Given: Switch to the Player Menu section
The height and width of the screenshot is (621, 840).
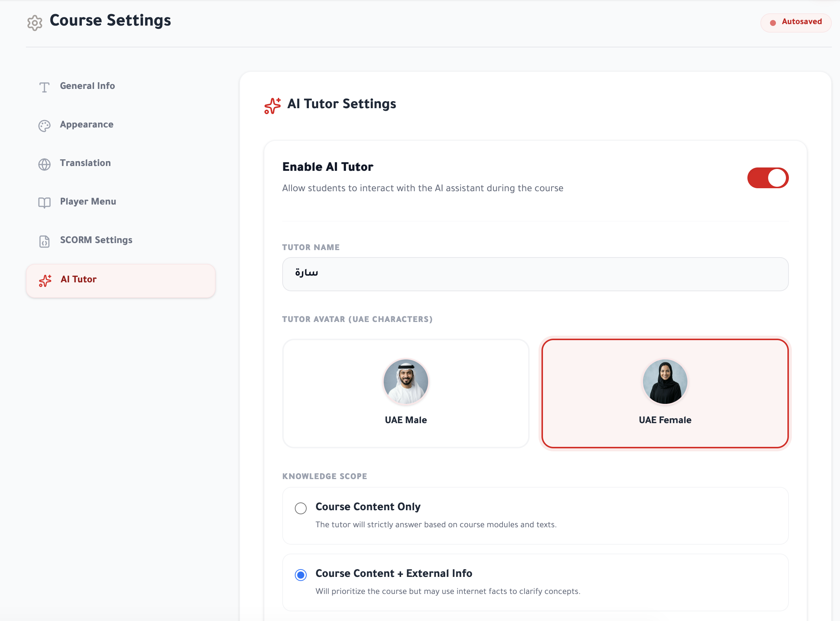Looking at the screenshot, I should pyautogui.click(x=121, y=202).
